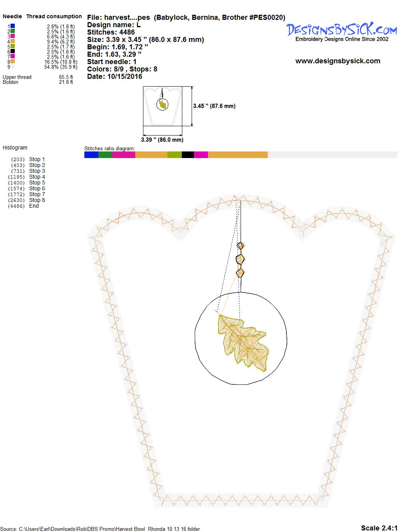Choose Stop 4 in the histogram list

point(37,177)
